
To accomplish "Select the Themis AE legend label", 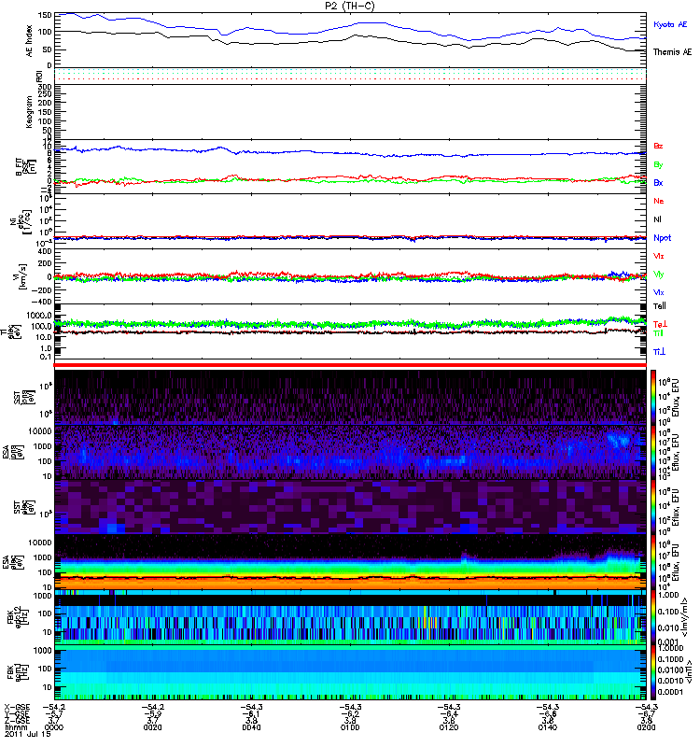I will coord(672,52).
